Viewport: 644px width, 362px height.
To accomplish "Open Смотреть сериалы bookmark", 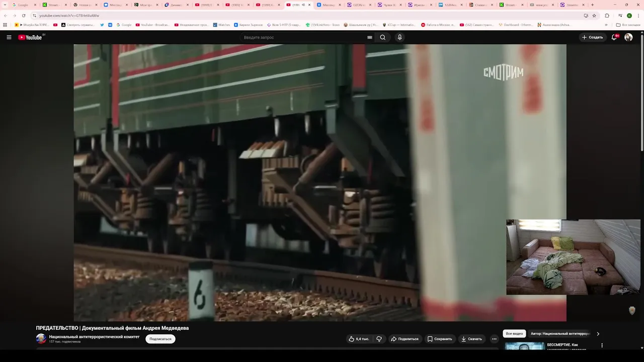I will coord(78,25).
